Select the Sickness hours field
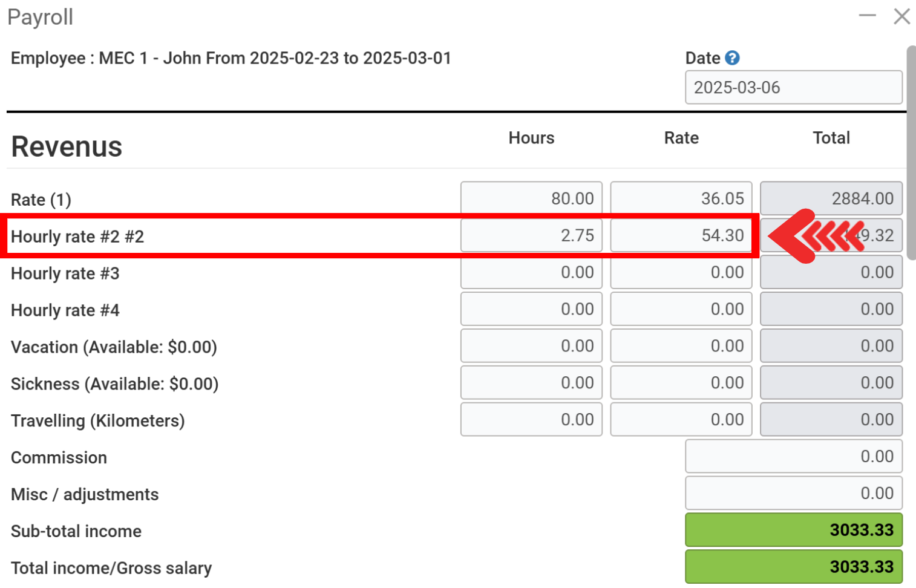Image resolution: width=916 pixels, height=588 pixels. click(x=531, y=383)
